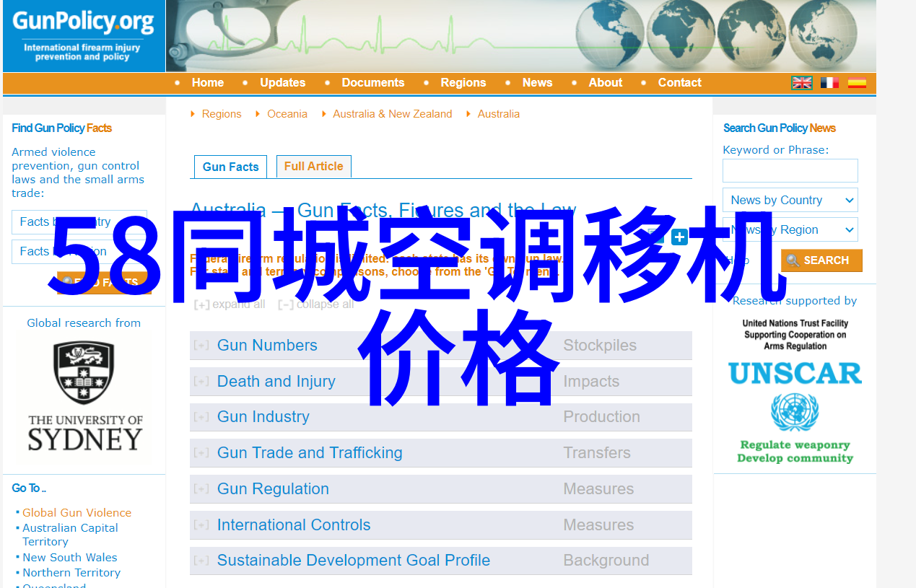Image resolution: width=916 pixels, height=588 pixels.
Task: Open the Contact menu item
Action: pyautogui.click(x=680, y=83)
